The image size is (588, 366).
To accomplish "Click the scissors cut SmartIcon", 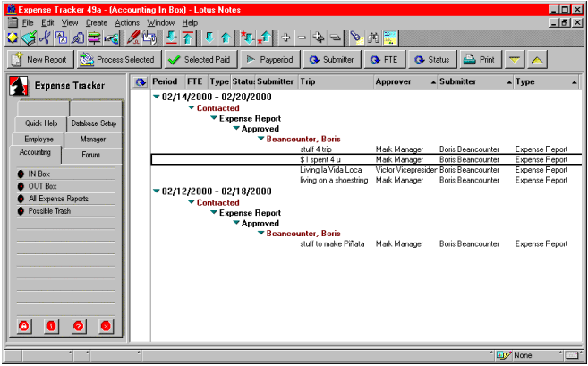I will [x=45, y=38].
